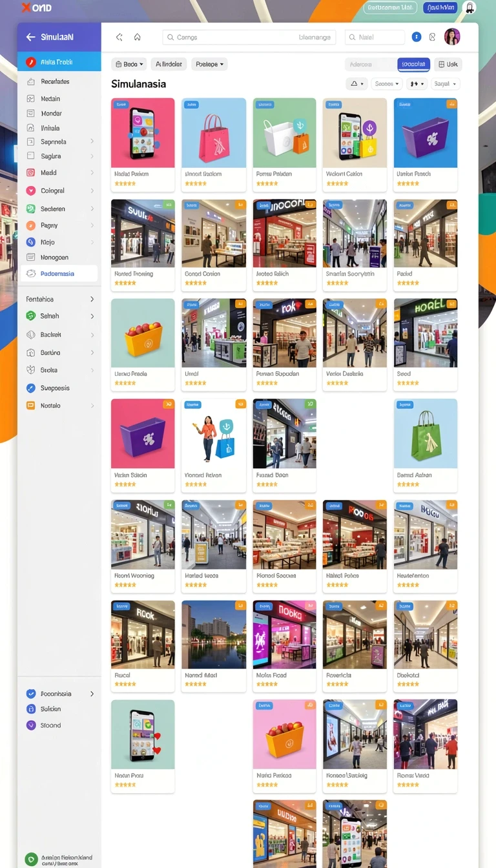Open the purple box on pink card
This screenshot has width=496, height=868.
coord(143,446)
